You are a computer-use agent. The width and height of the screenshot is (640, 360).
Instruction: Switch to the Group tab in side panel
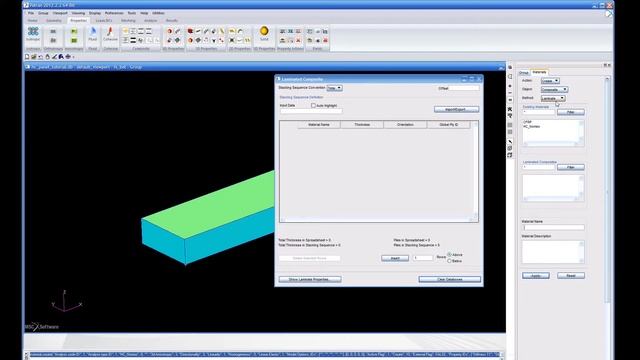(x=524, y=73)
